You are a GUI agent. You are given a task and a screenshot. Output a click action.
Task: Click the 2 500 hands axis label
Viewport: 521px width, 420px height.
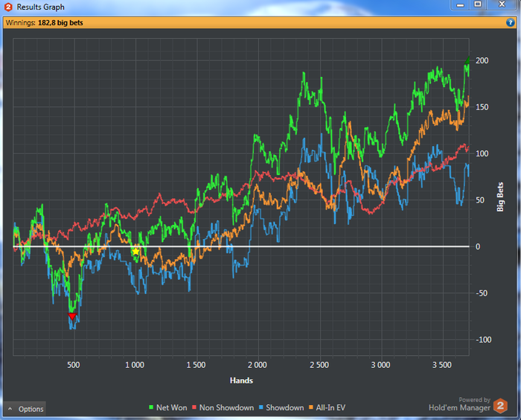click(319, 365)
